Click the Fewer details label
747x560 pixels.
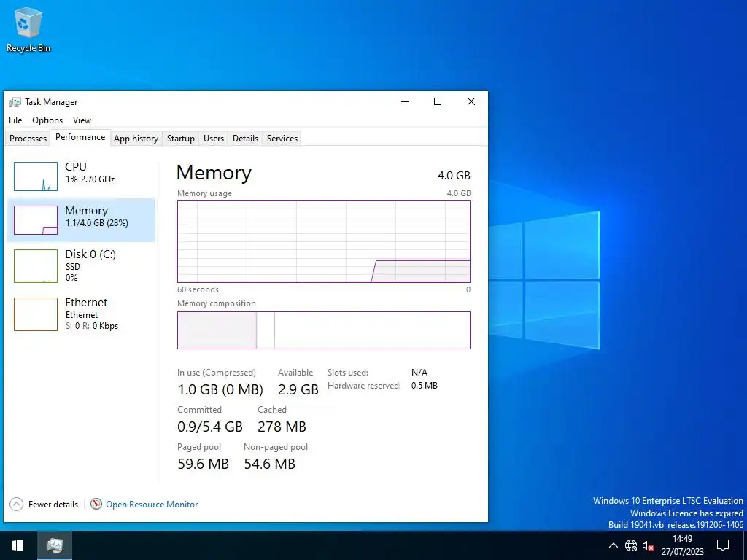(53, 505)
